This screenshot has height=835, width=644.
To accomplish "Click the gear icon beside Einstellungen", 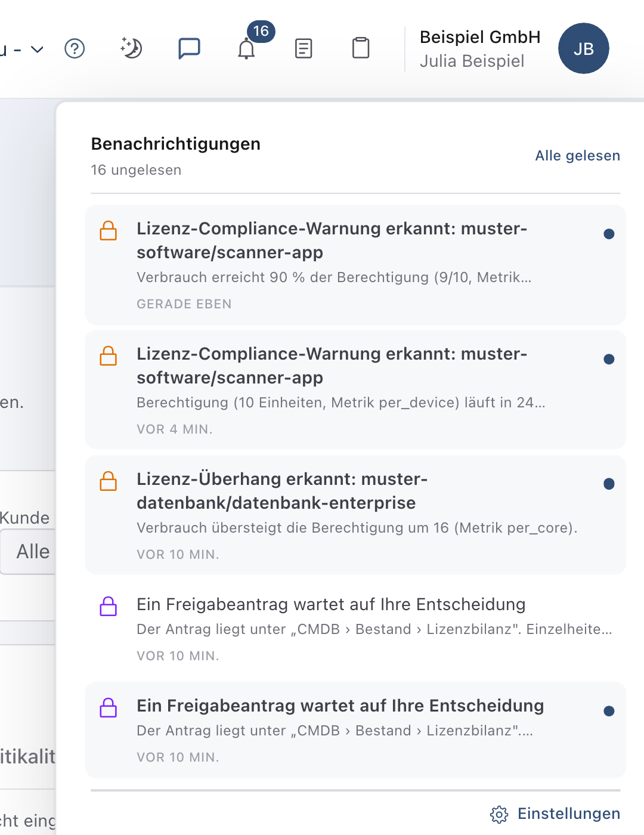I will pos(499,814).
